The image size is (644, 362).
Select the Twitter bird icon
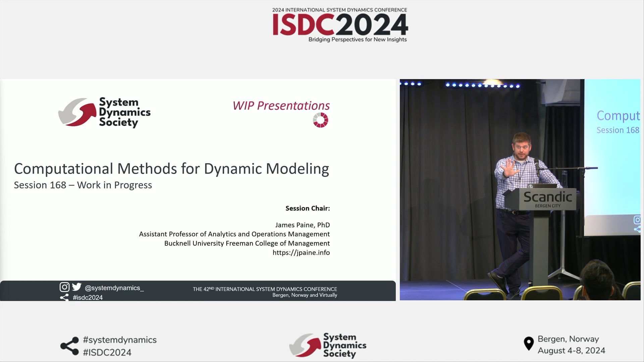click(77, 287)
